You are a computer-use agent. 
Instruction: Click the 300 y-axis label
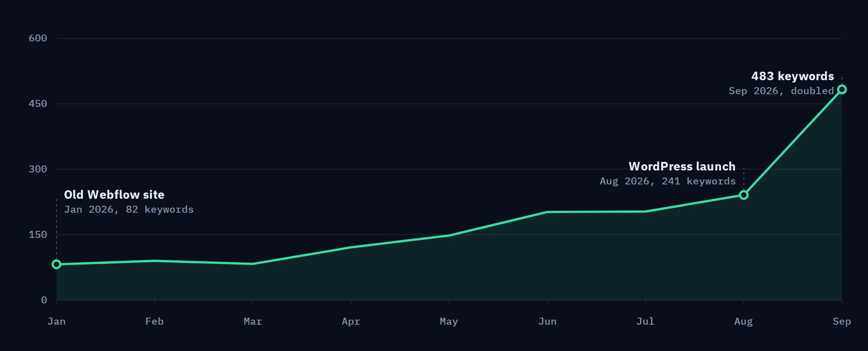point(38,169)
